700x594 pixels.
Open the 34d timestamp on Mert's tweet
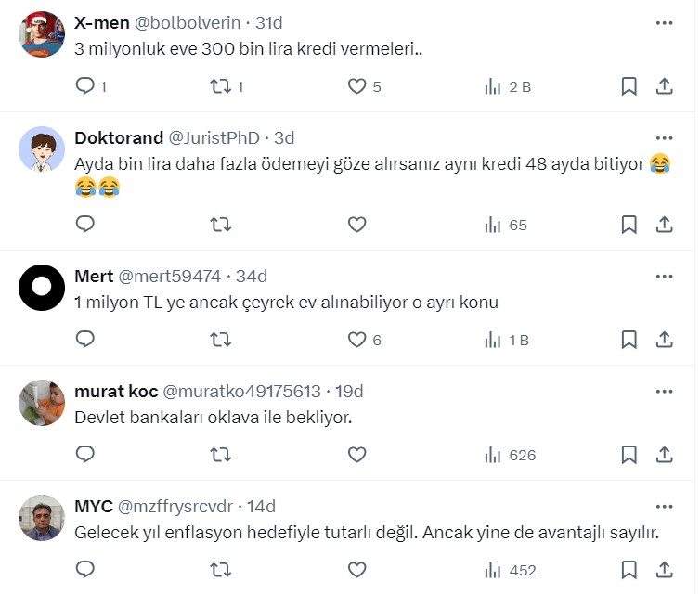pos(251,276)
